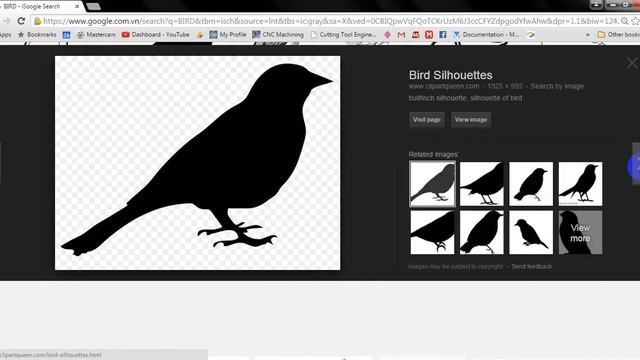Click the Search by image link
Viewport: 640px width, 360px height.
557,86
